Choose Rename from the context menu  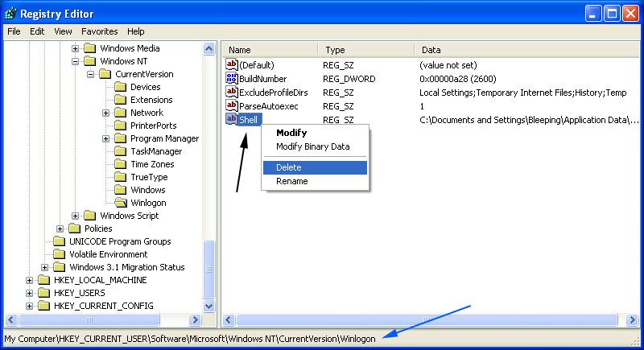(x=315, y=181)
